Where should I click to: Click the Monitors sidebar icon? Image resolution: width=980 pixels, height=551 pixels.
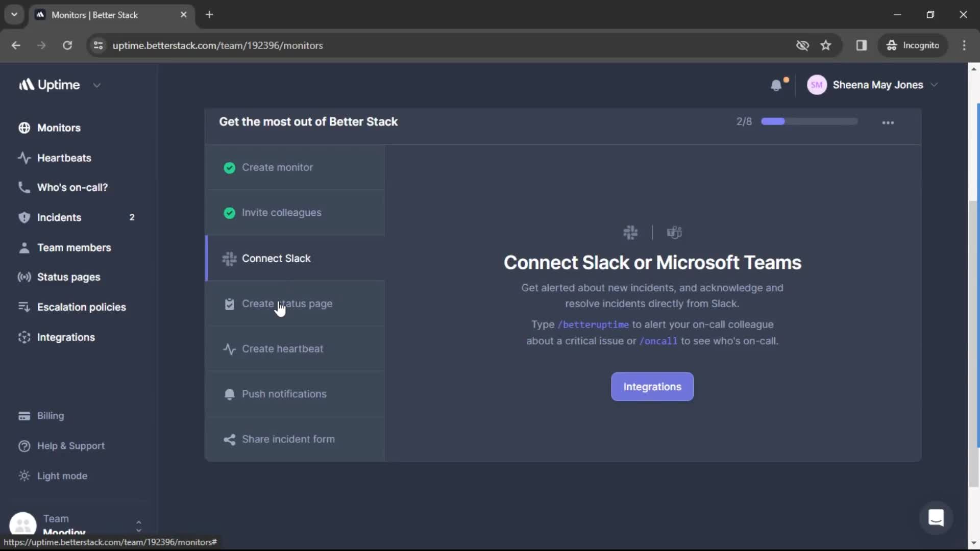[23, 127]
